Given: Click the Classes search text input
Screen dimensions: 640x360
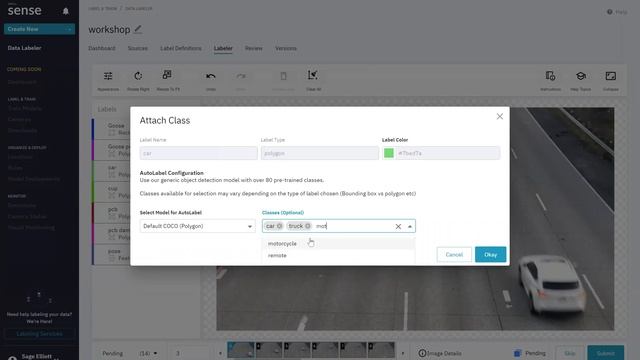Looking at the screenshot, I should (x=353, y=226).
